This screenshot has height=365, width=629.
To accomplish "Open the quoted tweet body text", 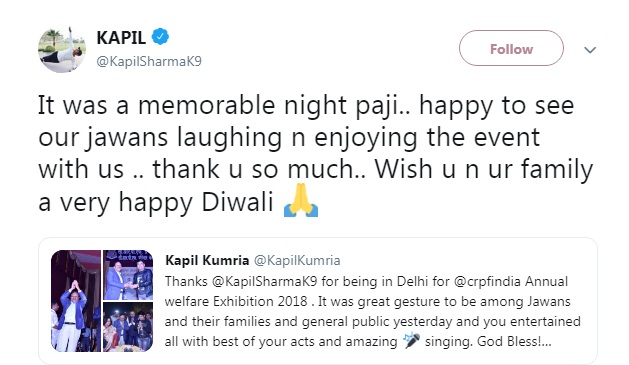I will point(373,311).
